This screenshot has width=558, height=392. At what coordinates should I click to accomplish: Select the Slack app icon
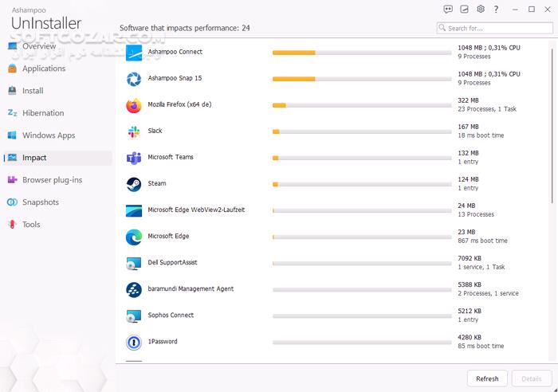(134, 132)
